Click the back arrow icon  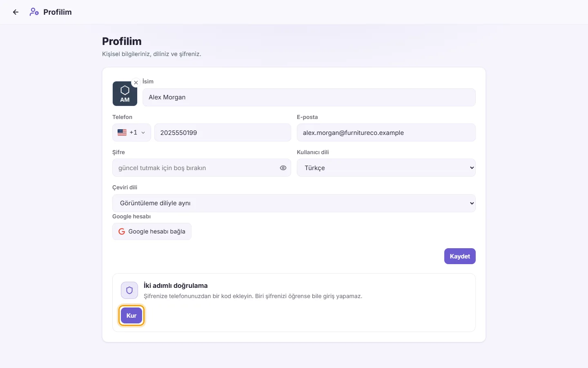[x=16, y=12]
